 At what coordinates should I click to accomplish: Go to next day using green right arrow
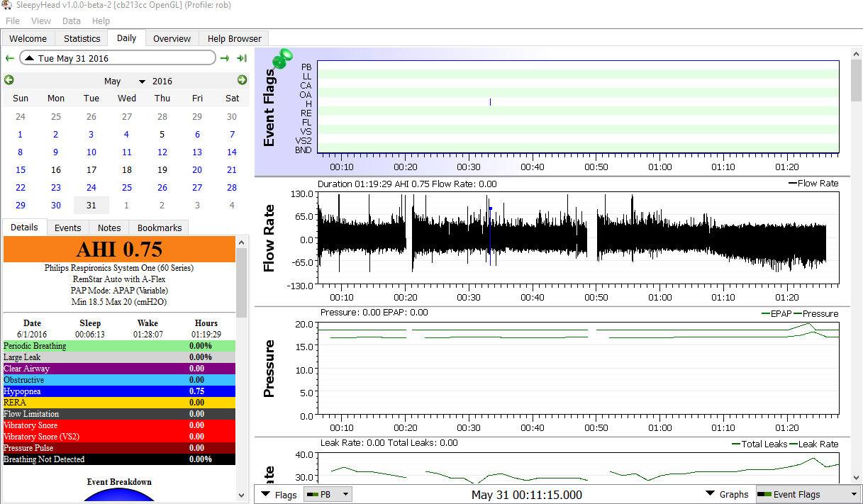pos(225,58)
